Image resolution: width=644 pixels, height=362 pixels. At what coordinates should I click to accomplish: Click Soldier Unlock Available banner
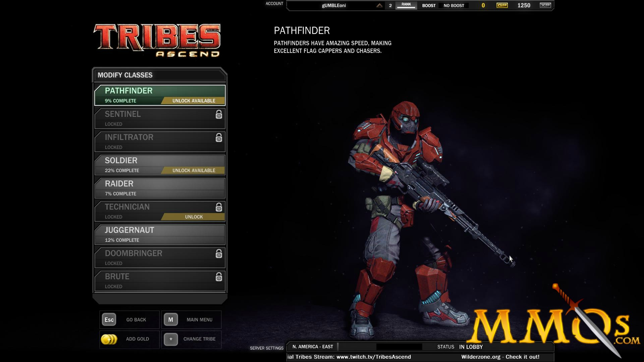point(193,170)
